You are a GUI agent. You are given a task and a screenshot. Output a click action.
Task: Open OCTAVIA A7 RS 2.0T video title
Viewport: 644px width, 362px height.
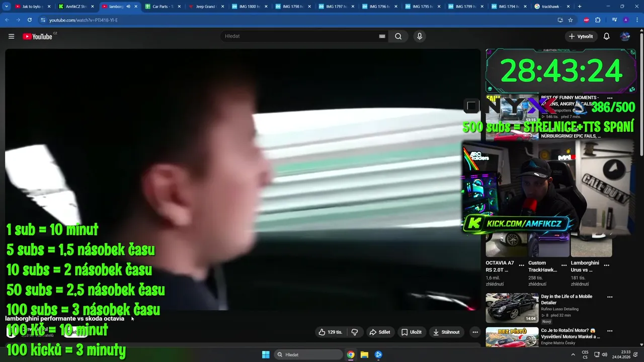coord(500,266)
